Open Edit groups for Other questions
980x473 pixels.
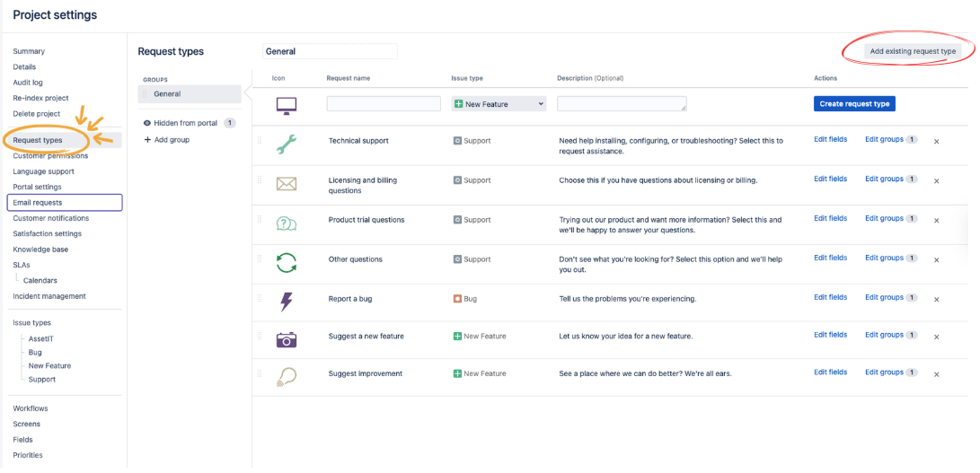click(x=884, y=258)
